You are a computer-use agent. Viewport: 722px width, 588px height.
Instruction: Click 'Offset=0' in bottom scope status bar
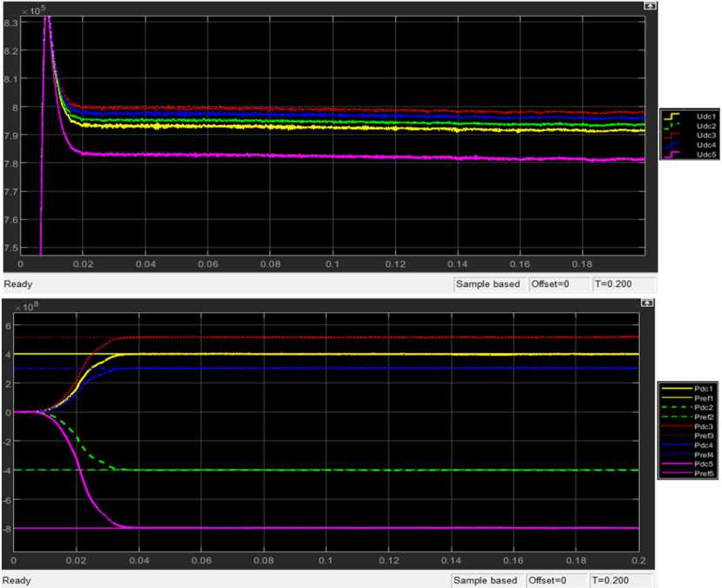548,580
